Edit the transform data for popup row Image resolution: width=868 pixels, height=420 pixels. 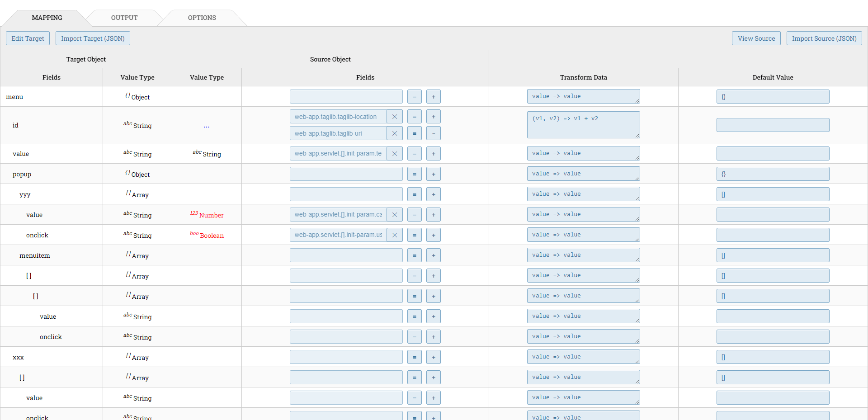pyautogui.click(x=584, y=174)
